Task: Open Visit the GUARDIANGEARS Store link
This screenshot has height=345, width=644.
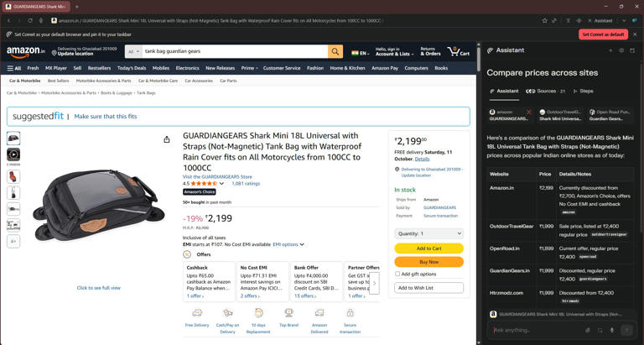Action: [x=217, y=176]
